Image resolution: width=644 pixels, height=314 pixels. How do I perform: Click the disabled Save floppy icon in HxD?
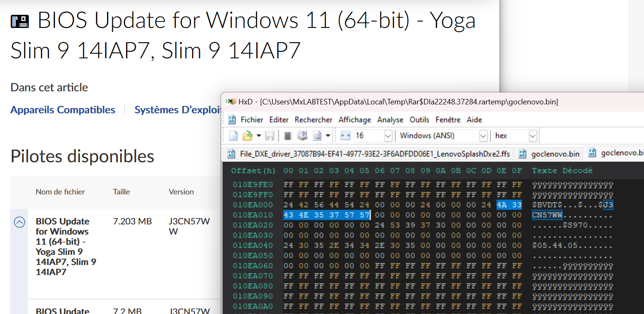click(x=270, y=136)
